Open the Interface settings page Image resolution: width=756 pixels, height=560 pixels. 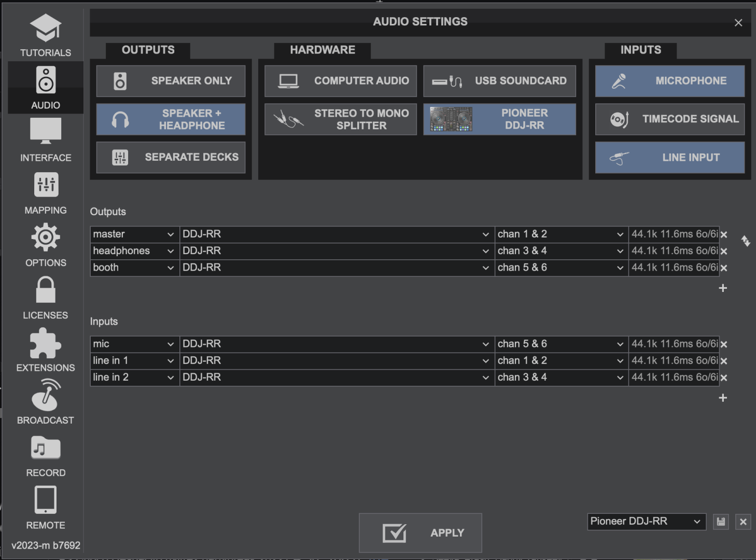coord(46,139)
